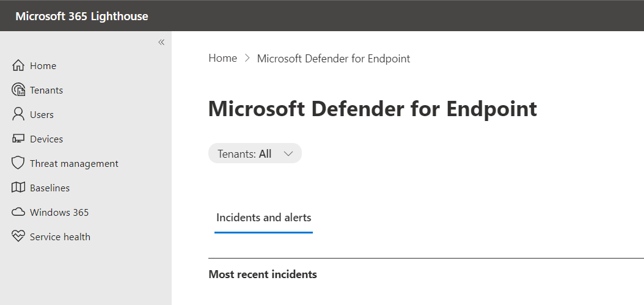Click the person icon beside Users
The height and width of the screenshot is (305, 644).
tap(18, 114)
